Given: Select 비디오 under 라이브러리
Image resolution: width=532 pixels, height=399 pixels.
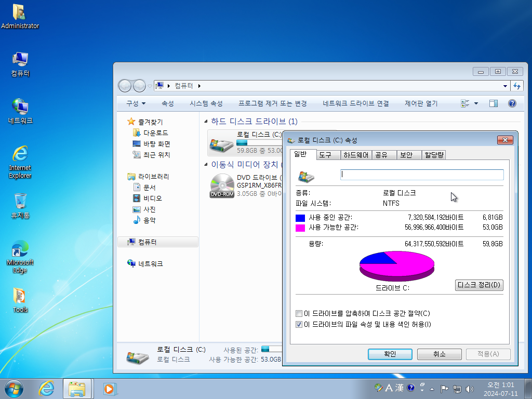Looking at the screenshot, I should 148,198.
